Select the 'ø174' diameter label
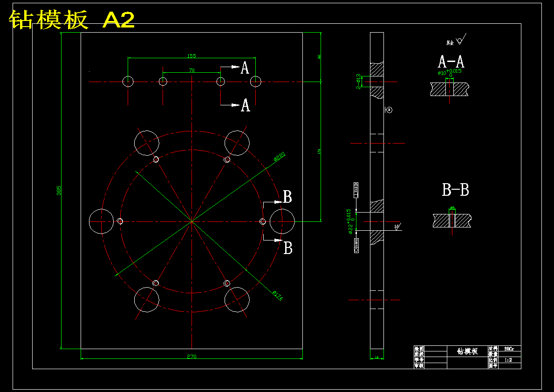 [x=278, y=296]
